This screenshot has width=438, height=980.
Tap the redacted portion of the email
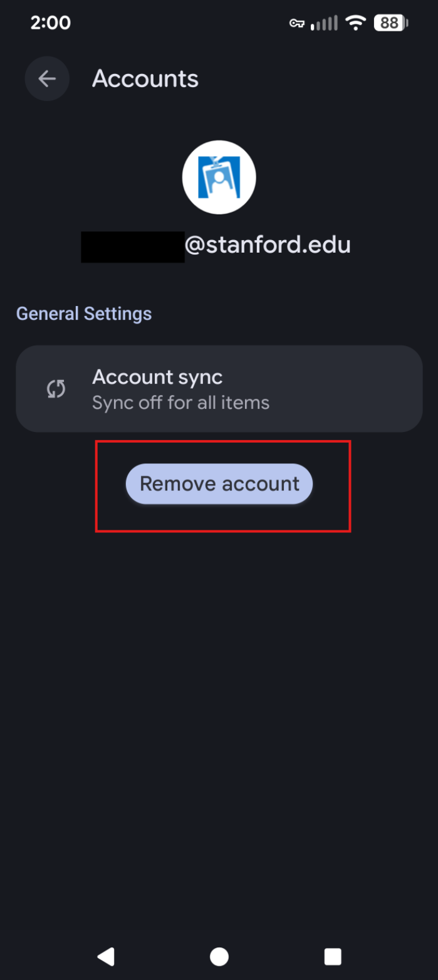pyautogui.click(x=133, y=244)
